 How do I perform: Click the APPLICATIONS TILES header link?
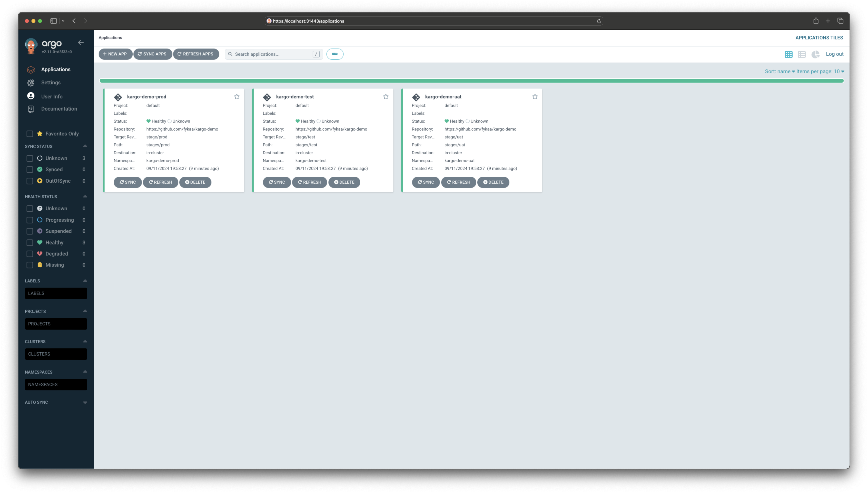(819, 38)
